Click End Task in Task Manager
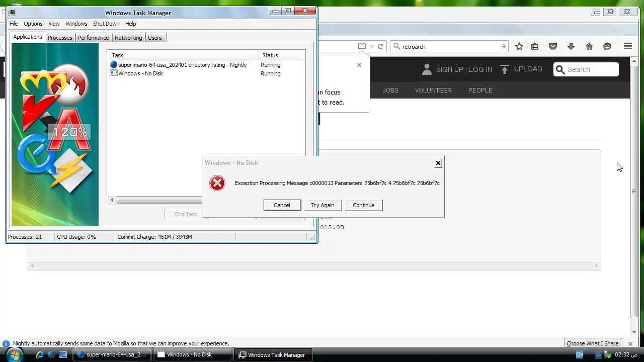 186,214
